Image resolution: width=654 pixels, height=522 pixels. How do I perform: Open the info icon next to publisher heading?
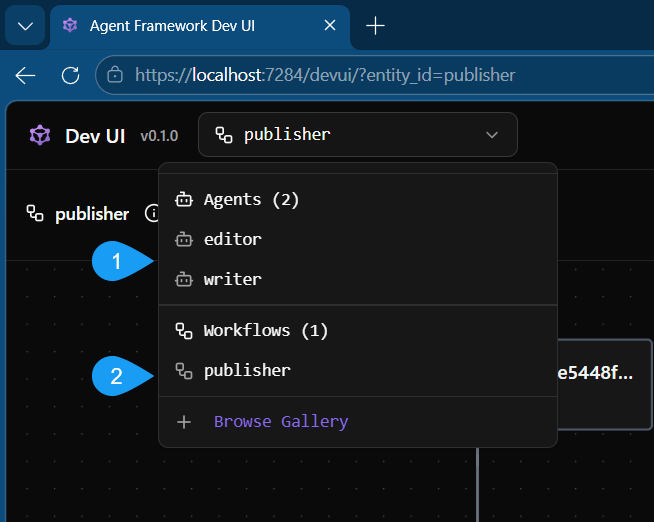coord(152,213)
